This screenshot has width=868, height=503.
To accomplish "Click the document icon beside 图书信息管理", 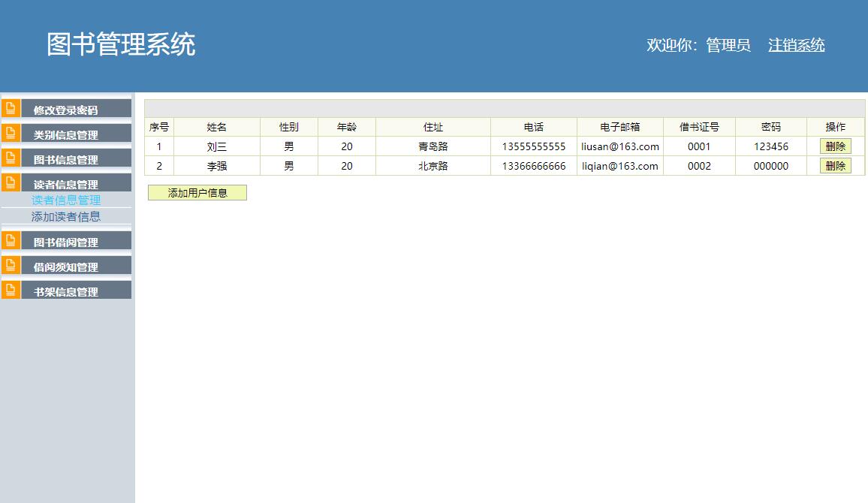I will tap(9, 158).
